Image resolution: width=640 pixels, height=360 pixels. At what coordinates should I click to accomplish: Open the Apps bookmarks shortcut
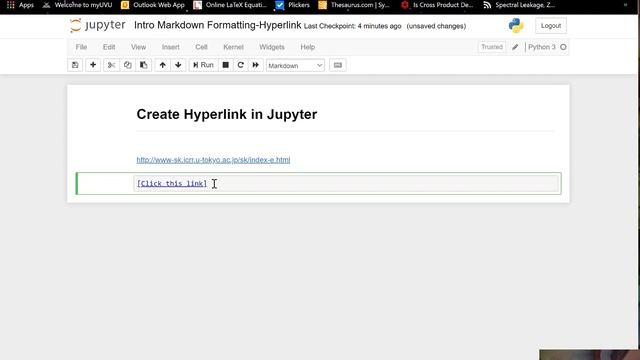20,5
